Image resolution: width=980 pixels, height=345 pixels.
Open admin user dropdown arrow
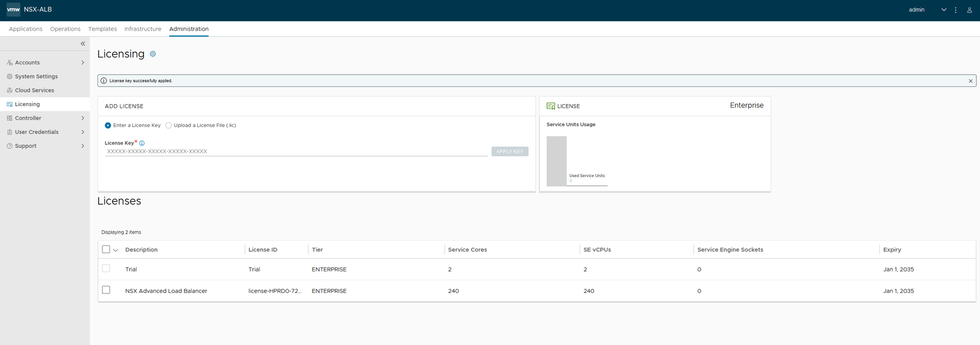(x=944, y=10)
